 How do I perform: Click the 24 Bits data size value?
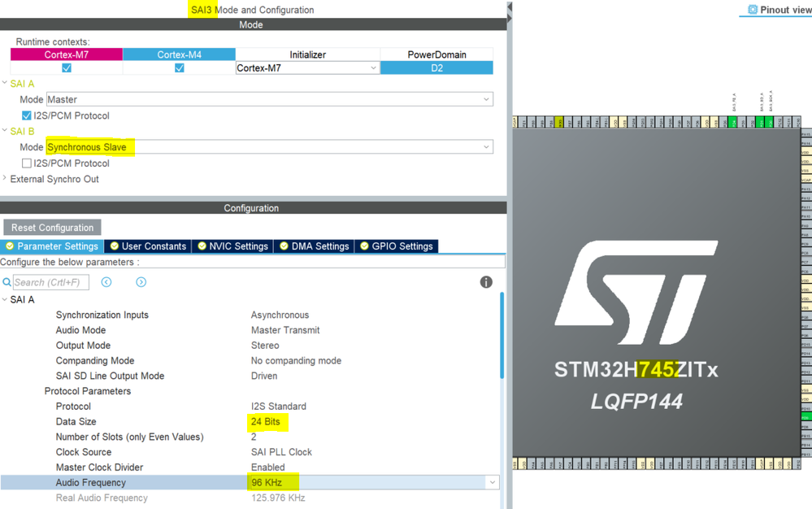coord(266,421)
